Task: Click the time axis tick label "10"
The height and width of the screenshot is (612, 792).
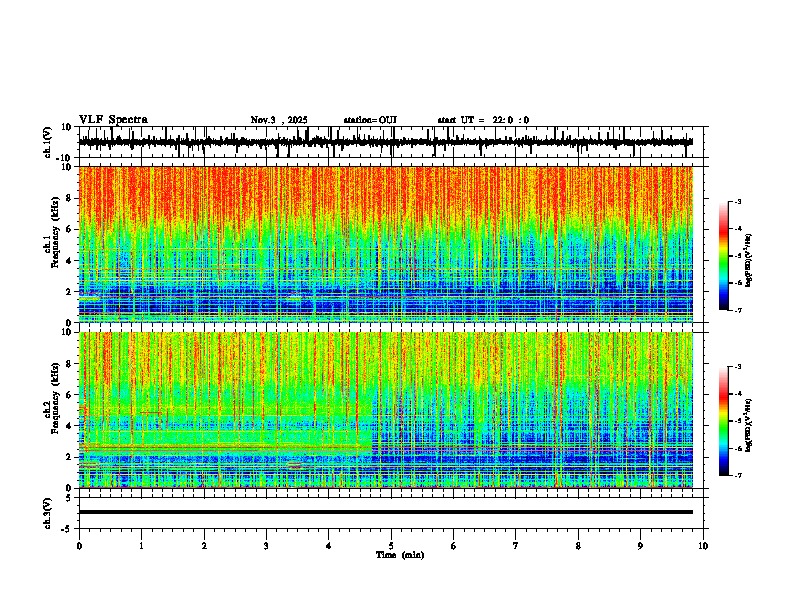Action: tap(703, 546)
